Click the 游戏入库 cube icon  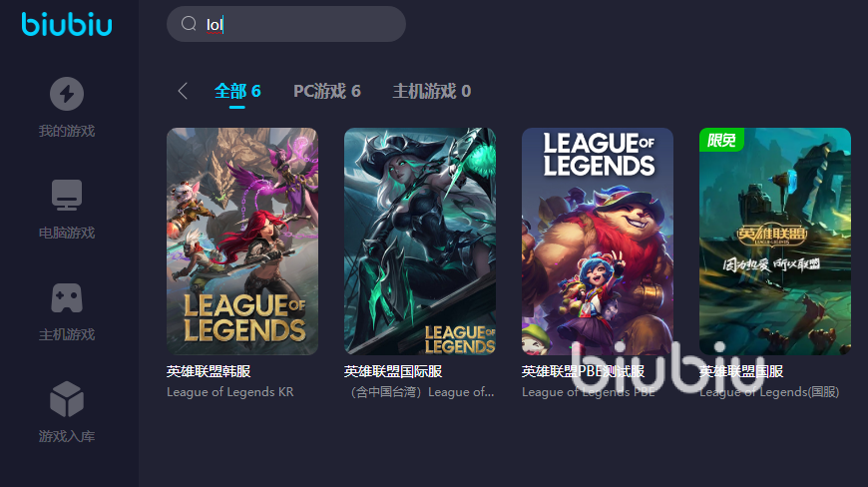pyautogui.click(x=67, y=399)
